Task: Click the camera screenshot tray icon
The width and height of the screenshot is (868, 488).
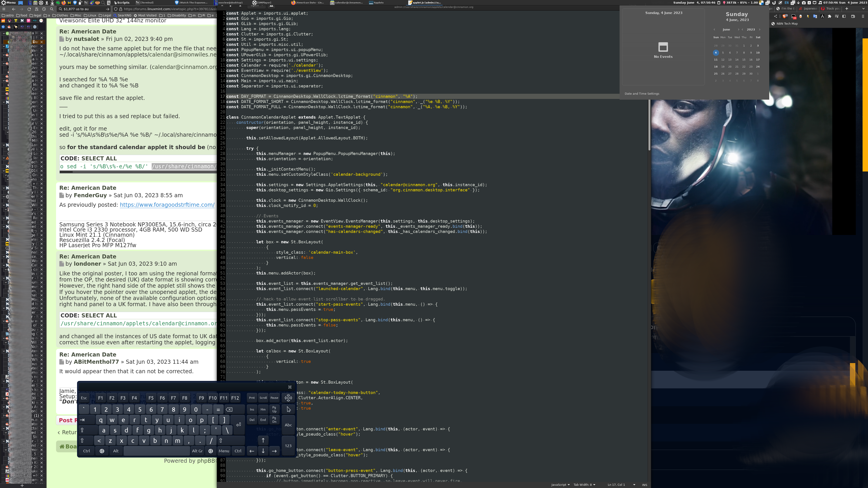Action: pos(804,3)
